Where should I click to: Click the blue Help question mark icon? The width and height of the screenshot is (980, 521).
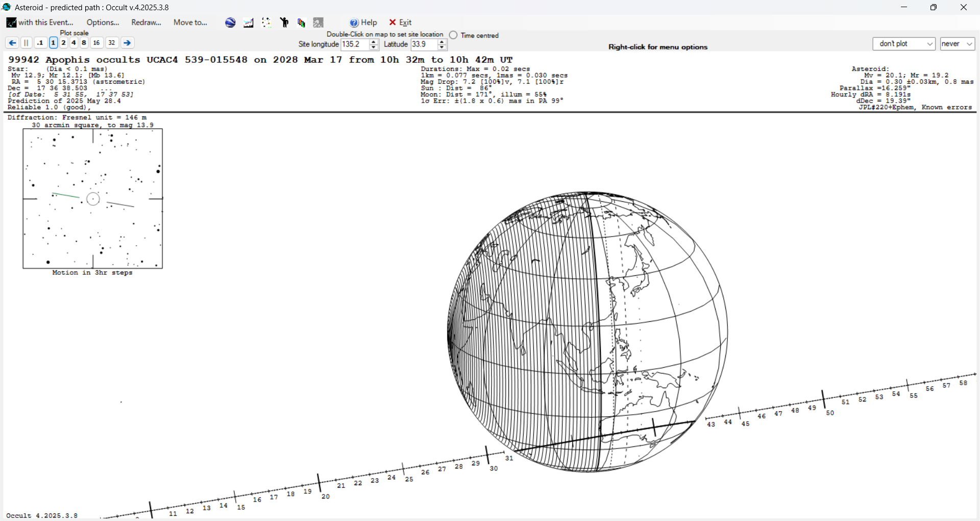[x=354, y=22]
